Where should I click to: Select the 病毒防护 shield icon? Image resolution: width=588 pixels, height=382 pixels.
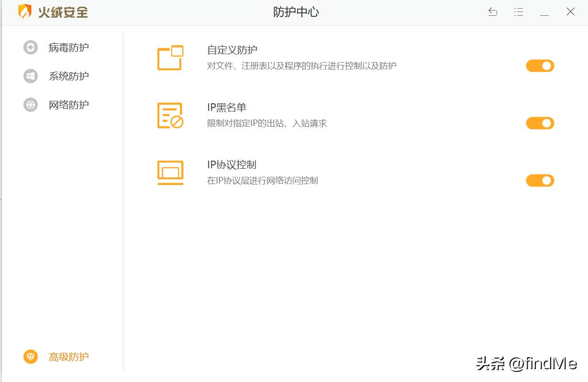pyautogui.click(x=30, y=47)
